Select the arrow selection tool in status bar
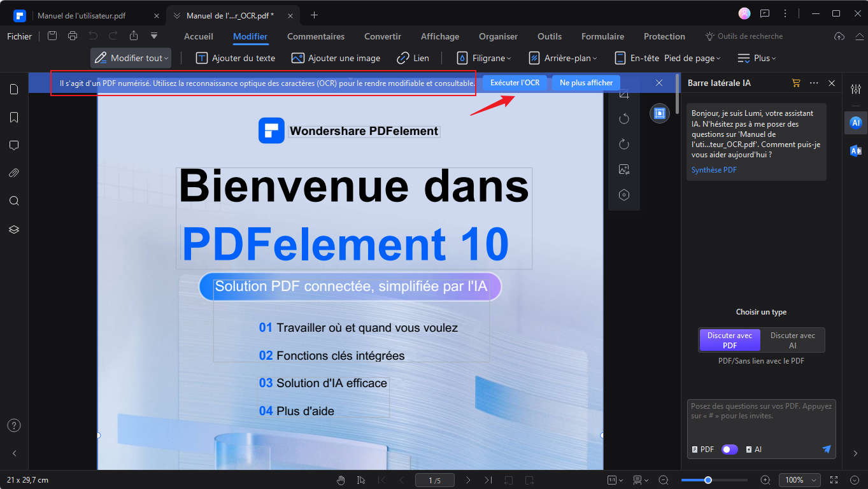The image size is (868, 489). pos(361,480)
